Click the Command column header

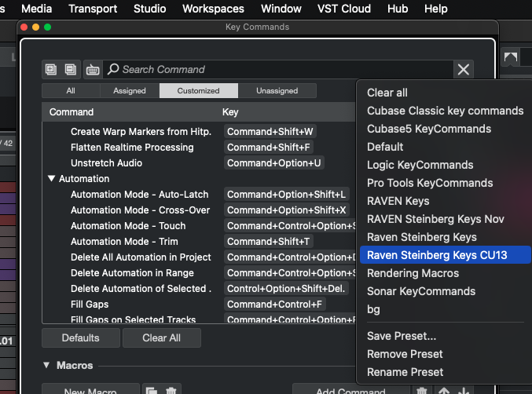[72, 112]
